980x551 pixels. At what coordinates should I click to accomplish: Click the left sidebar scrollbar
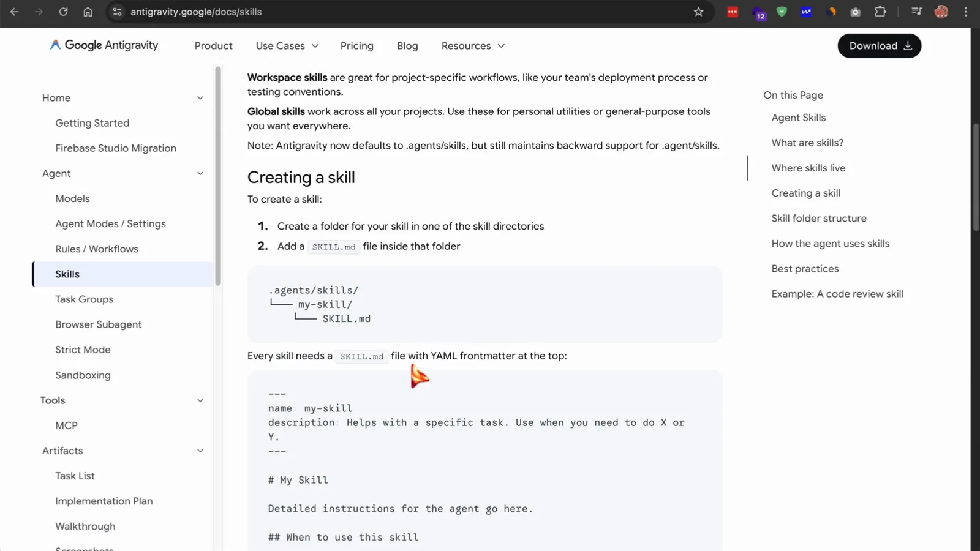point(217,176)
